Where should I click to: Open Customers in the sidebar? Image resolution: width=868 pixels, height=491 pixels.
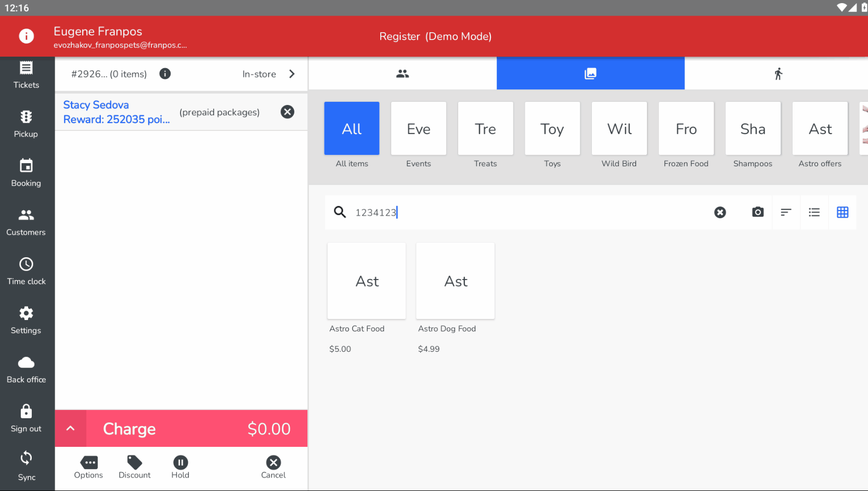pos(27,222)
